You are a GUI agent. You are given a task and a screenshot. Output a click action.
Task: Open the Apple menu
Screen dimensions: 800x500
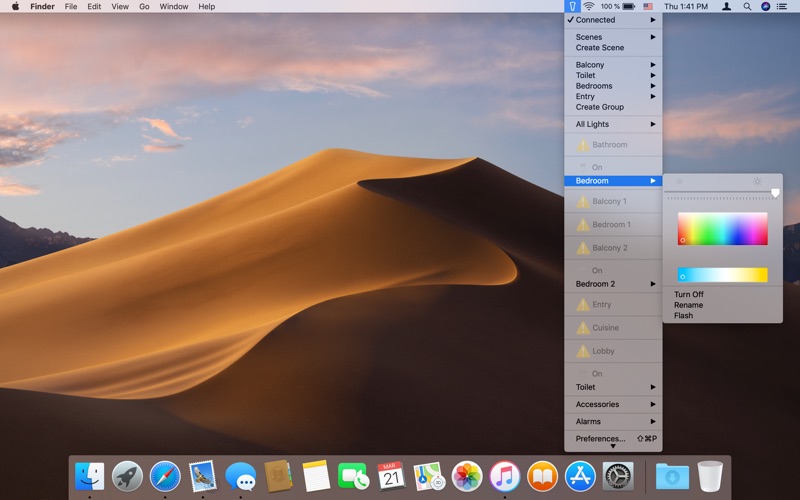15,7
